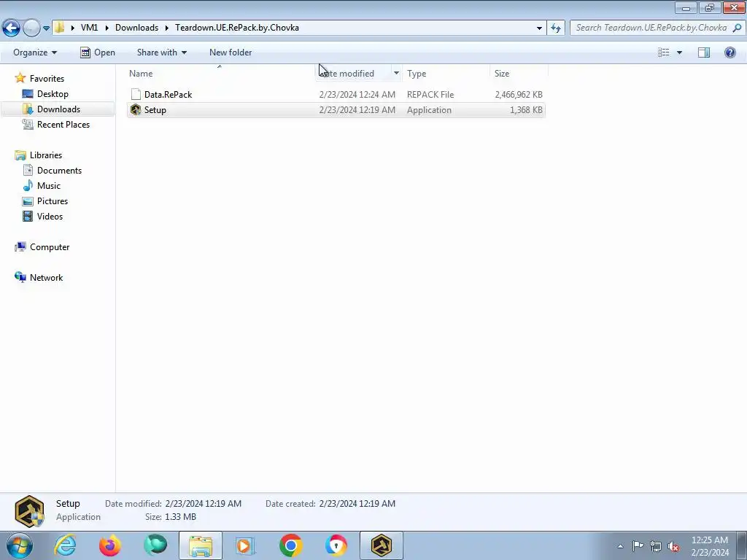
Task: Launch Google Chrome from the taskbar
Action: tap(290, 545)
